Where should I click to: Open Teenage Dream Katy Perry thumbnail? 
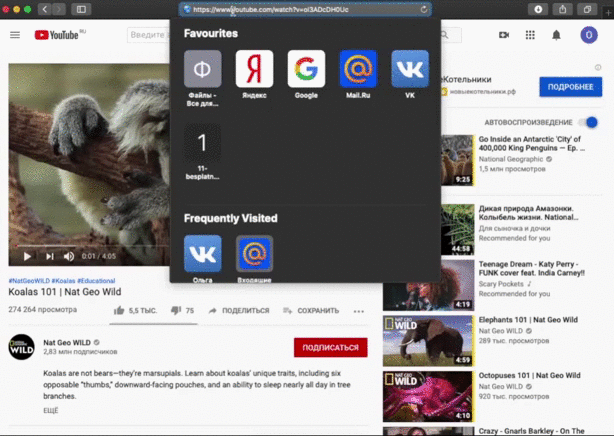[428, 285]
